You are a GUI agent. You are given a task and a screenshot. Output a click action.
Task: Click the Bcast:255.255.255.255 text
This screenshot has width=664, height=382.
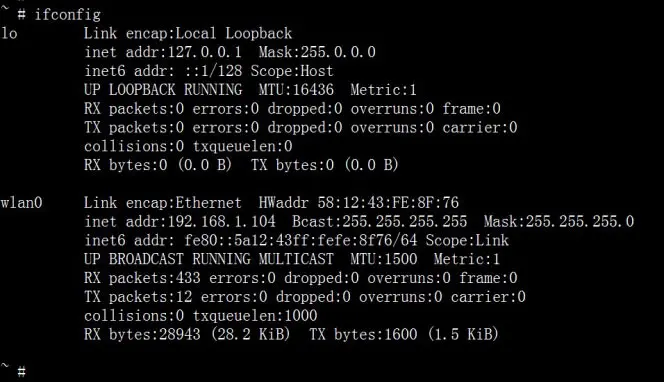(379, 221)
